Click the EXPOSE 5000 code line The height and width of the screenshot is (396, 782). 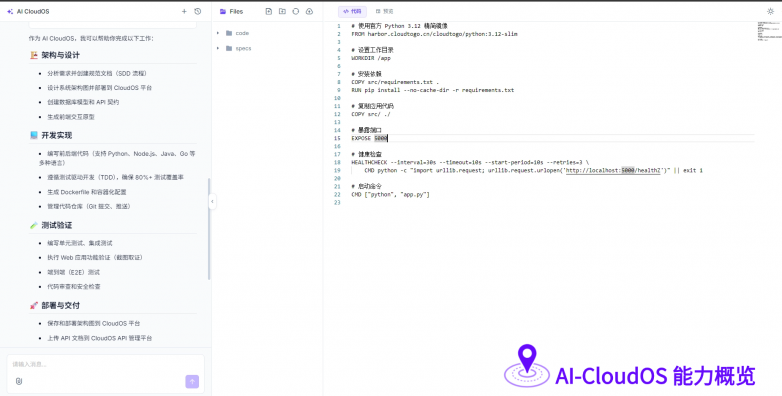pyautogui.click(x=370, y=138)
